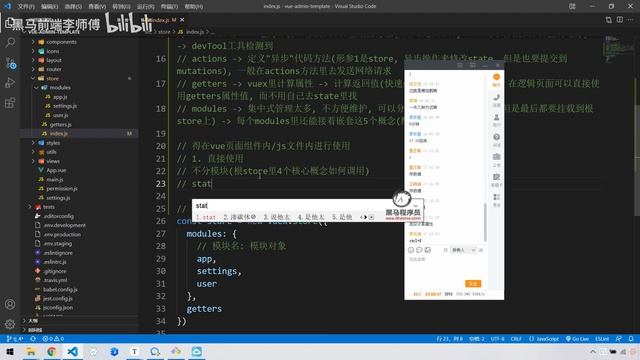Click the open changes icon in editor toolbar
The height and width of the screenshot is (360, 640).
coord(609,20)
